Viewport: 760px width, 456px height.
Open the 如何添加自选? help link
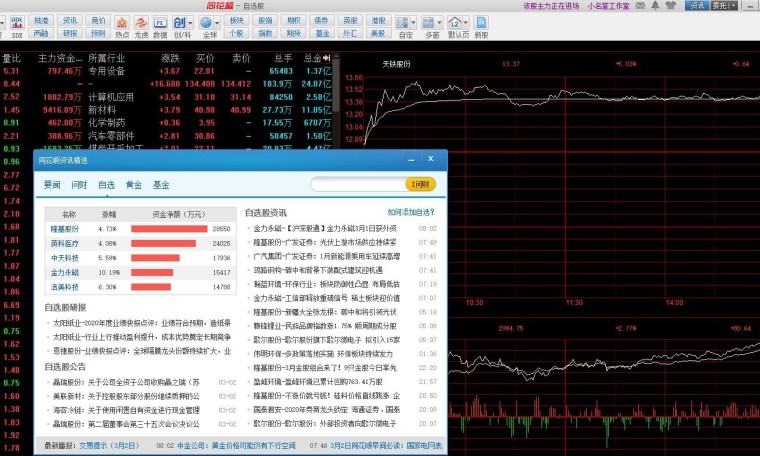tap(411, 212)
